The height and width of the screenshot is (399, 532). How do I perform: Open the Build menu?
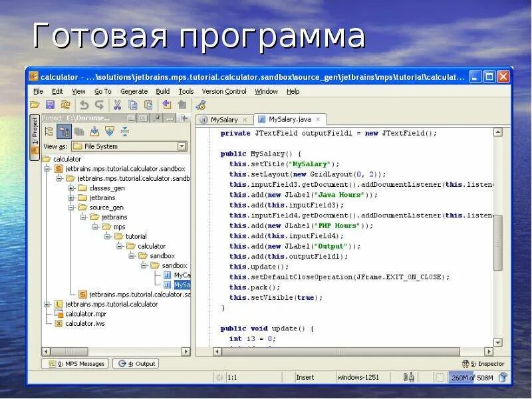point(162,92)
